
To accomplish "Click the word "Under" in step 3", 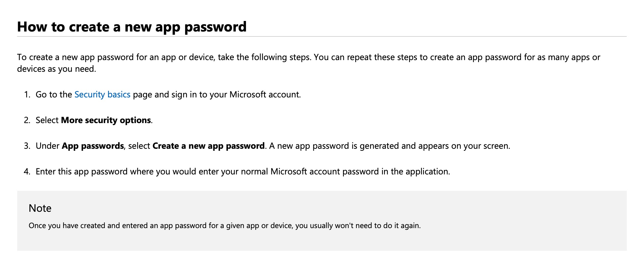I will [47, 146].
